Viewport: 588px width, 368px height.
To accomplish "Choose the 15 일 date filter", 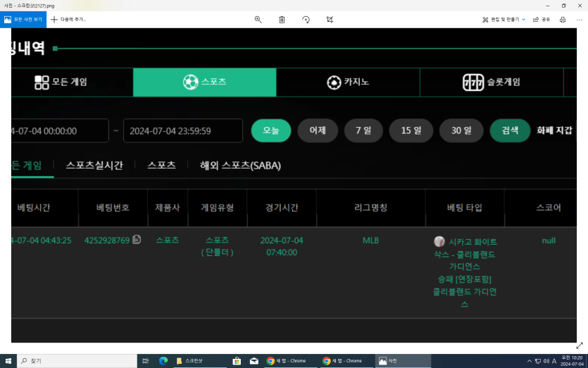I will [x=411, y=130].
